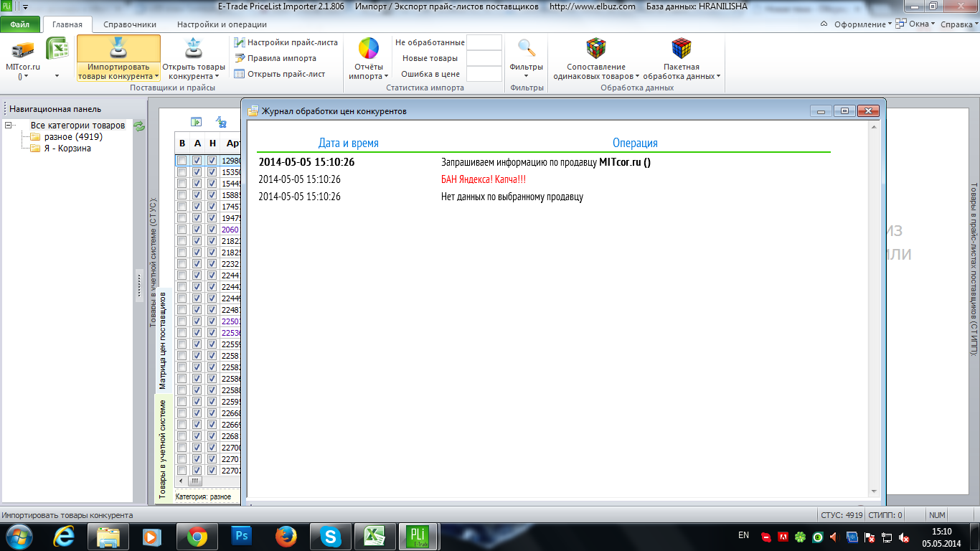Select the Матрица цен поставщиков vertical tab
980x551 pixels.
pyautogui.click(x=164, y=340)
